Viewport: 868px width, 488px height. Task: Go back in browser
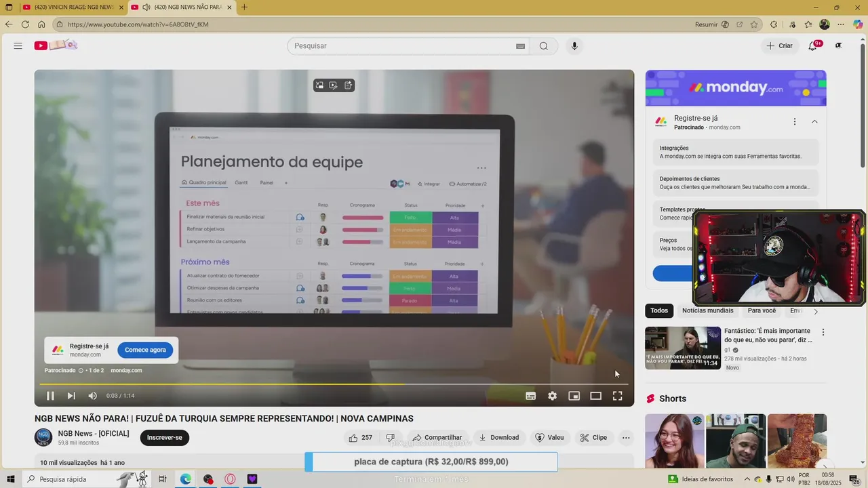9,24
